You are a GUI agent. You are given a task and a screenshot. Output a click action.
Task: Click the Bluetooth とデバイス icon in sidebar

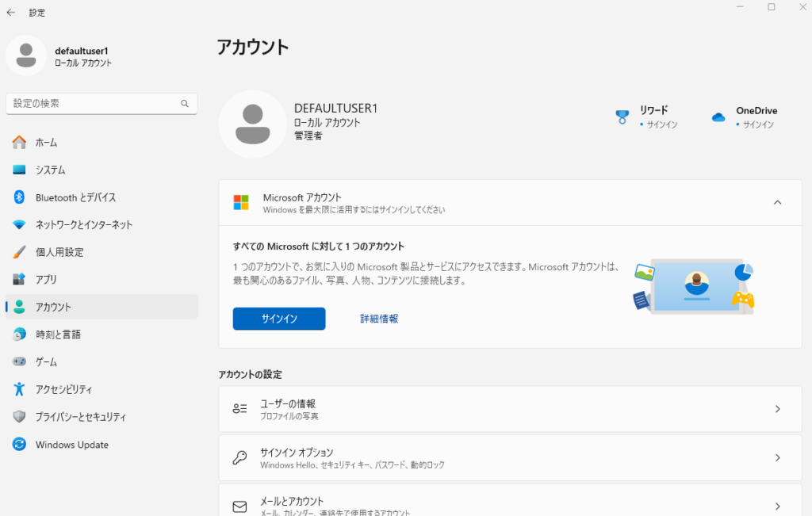pos(20,197)
